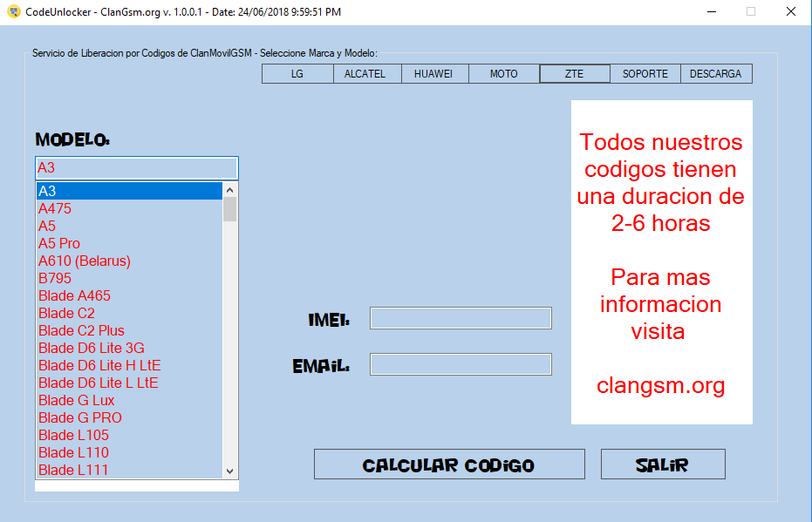Image resolution: width=812 pixels, height=522 pixels.
Task: Select Blade L111 model
Action: coord(129,470)
